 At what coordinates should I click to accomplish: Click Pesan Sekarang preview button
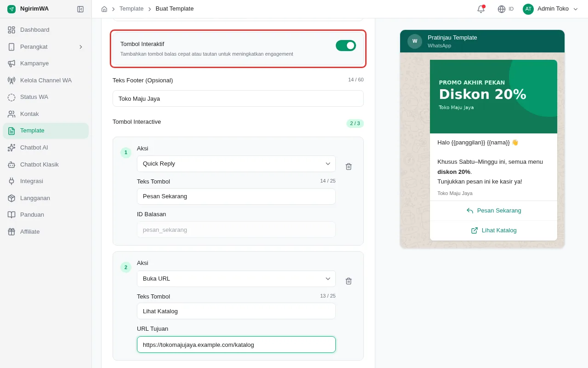[x=493, y=211]
